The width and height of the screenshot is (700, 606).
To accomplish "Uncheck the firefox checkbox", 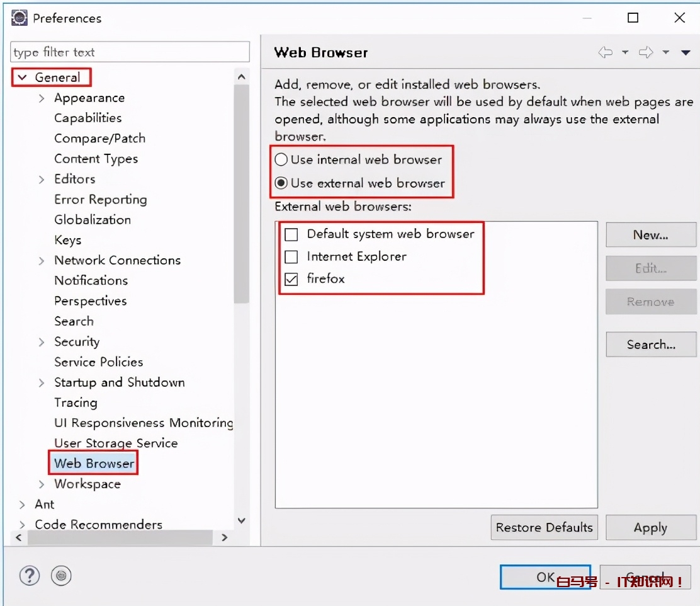I will pos(291,279).
